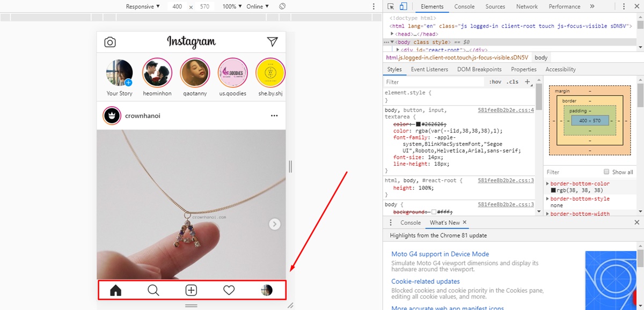Click the styles Filter input field
The image size is (644, 310).
click(434, 82)
